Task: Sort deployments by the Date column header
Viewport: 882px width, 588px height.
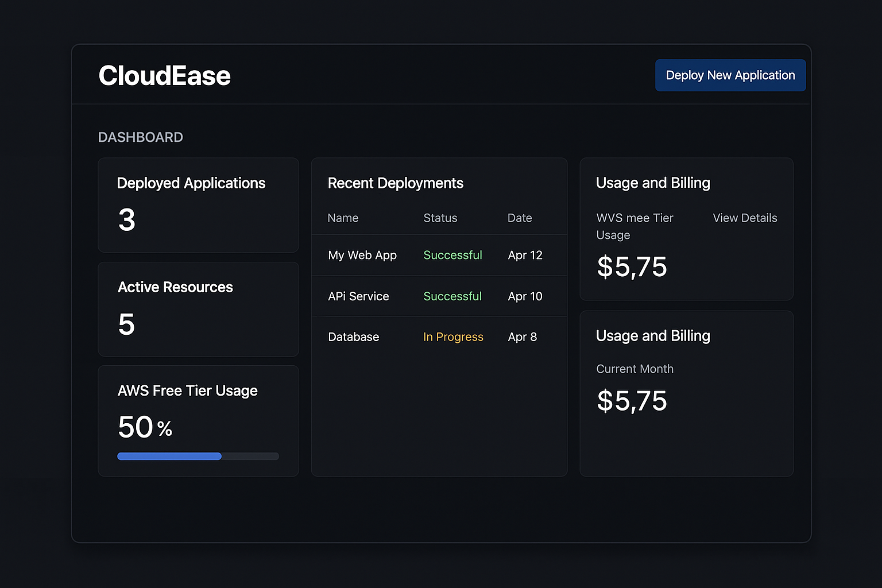Action: pyautogui.click(x=520, y=218)
